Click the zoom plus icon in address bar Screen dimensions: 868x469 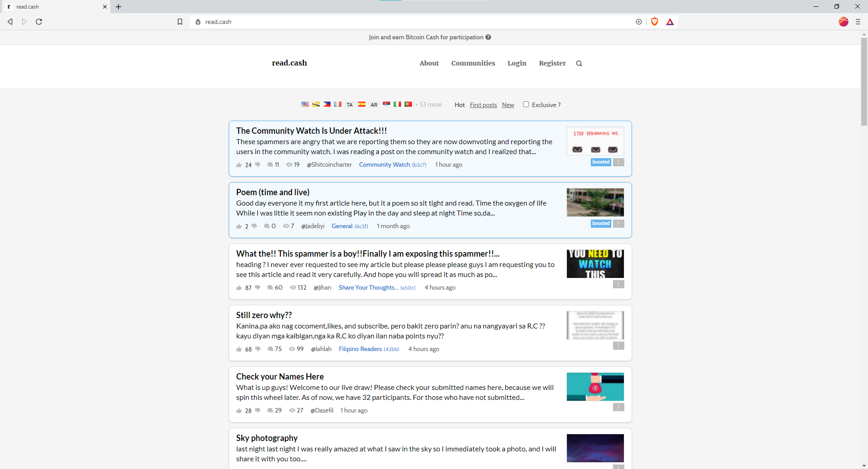(x=639, y=22)
